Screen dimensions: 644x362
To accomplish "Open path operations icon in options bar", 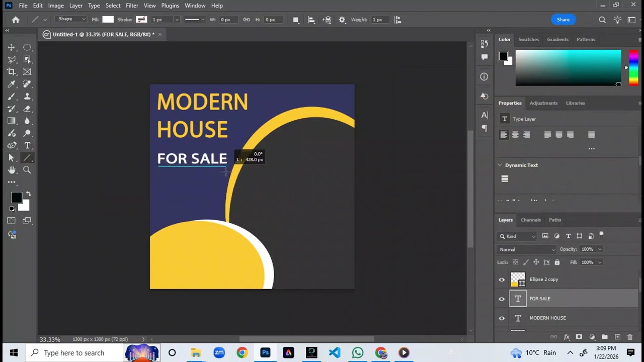I will (x=296, y=20).
